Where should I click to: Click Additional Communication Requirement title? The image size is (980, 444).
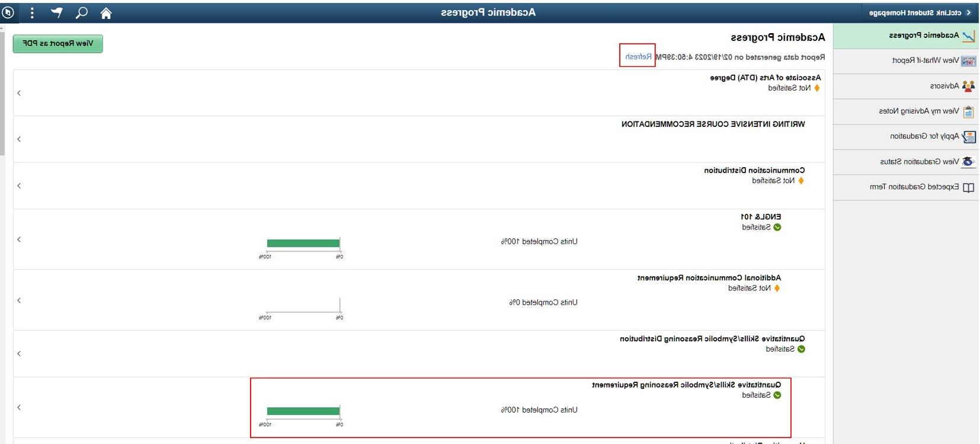[709, 278]
